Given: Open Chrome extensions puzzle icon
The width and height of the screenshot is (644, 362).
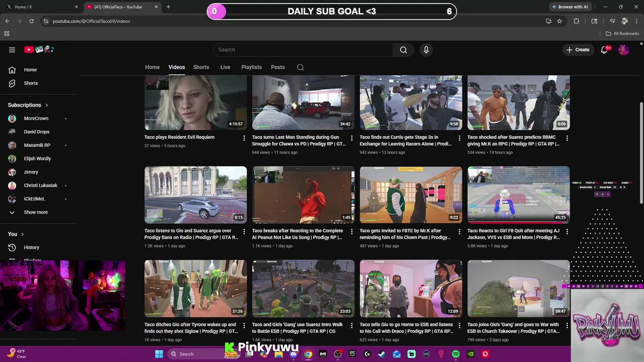Looking at the screenshot, I should (x=577, y=21).
